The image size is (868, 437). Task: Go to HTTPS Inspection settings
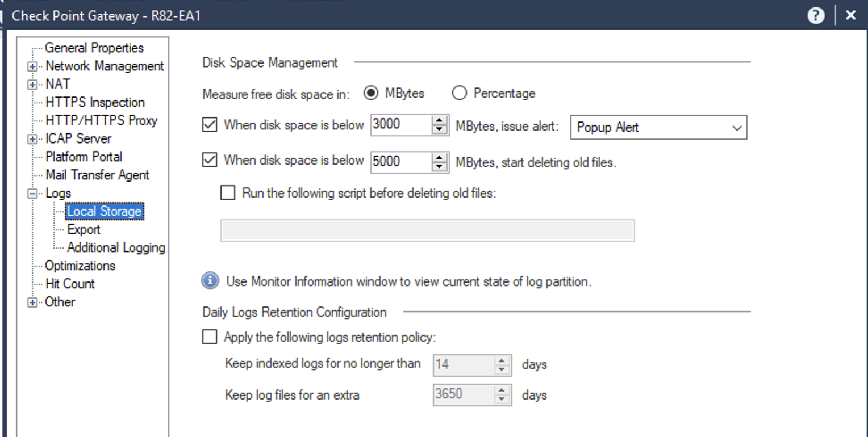click(x=95, y=103)
